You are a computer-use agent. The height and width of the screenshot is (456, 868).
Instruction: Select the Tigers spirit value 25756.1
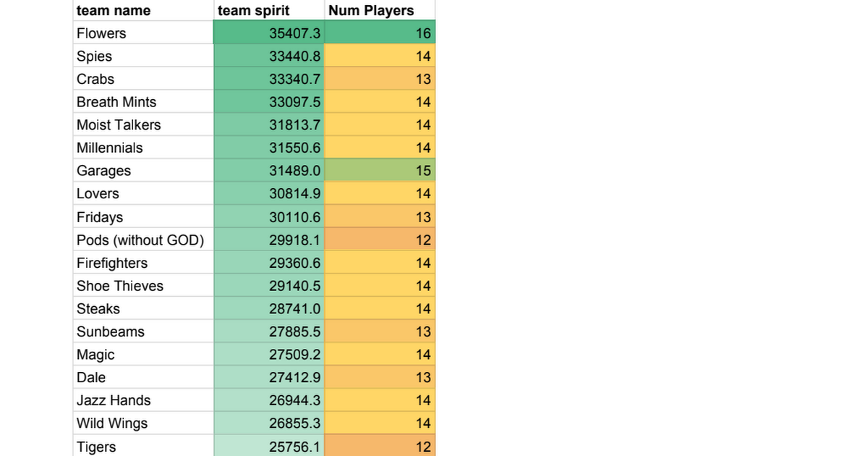click(x=269, y=447)
